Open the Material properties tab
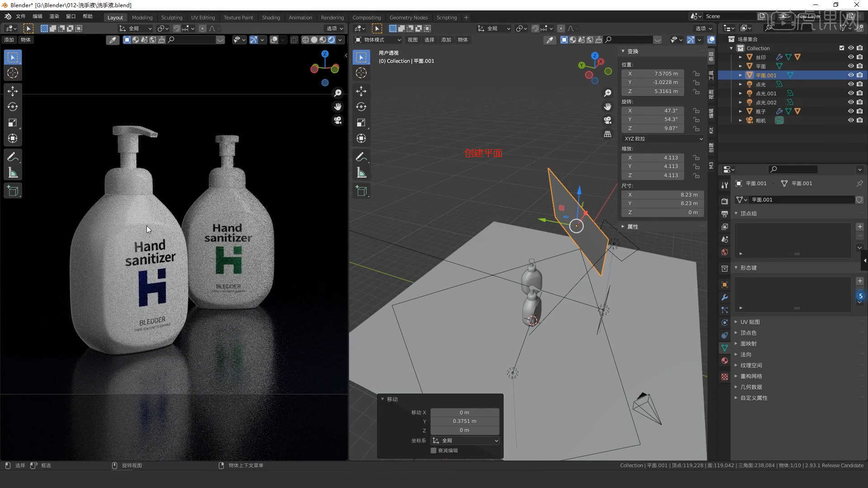 pos(725,361)
